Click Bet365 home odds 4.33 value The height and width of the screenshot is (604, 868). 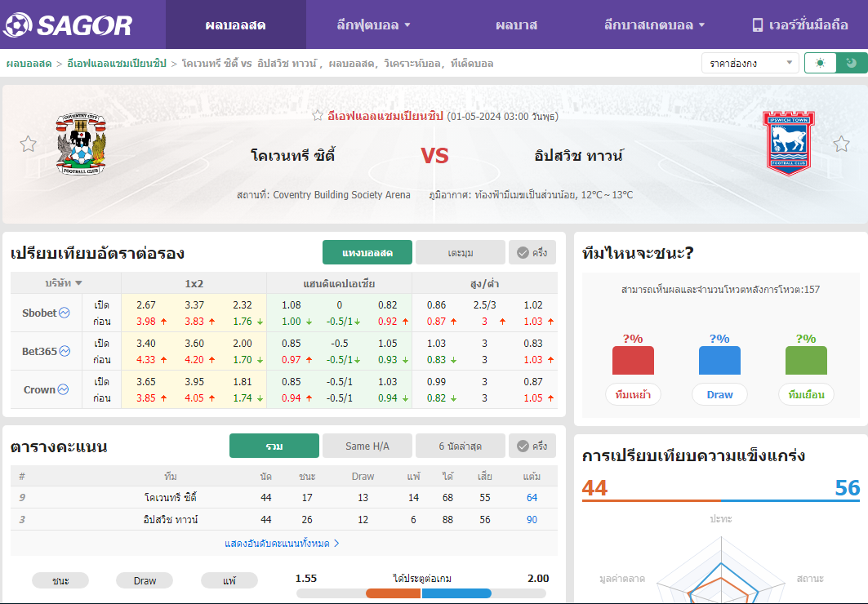[x=146, y=359]
